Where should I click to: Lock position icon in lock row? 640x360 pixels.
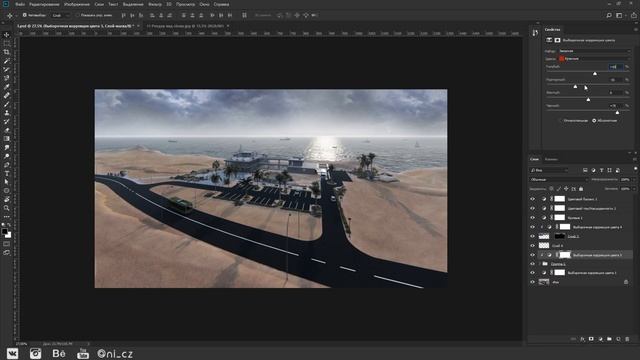point(566,189)
